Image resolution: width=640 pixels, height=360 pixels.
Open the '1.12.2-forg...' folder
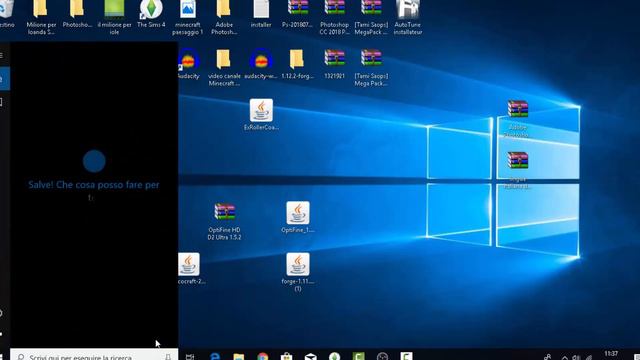coord(297,60)
